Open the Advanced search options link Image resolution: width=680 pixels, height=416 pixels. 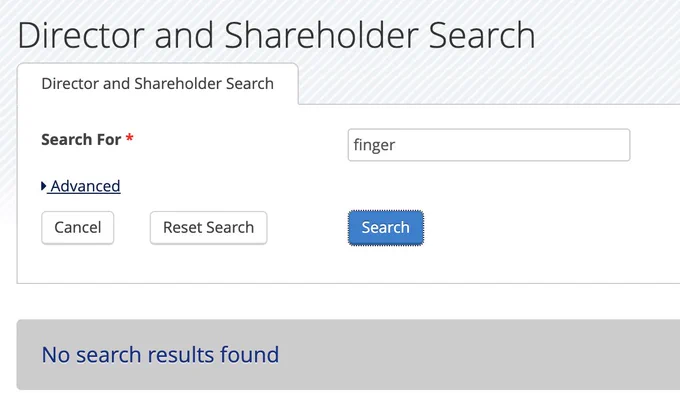pyautogui.click(x=85, y=186)
